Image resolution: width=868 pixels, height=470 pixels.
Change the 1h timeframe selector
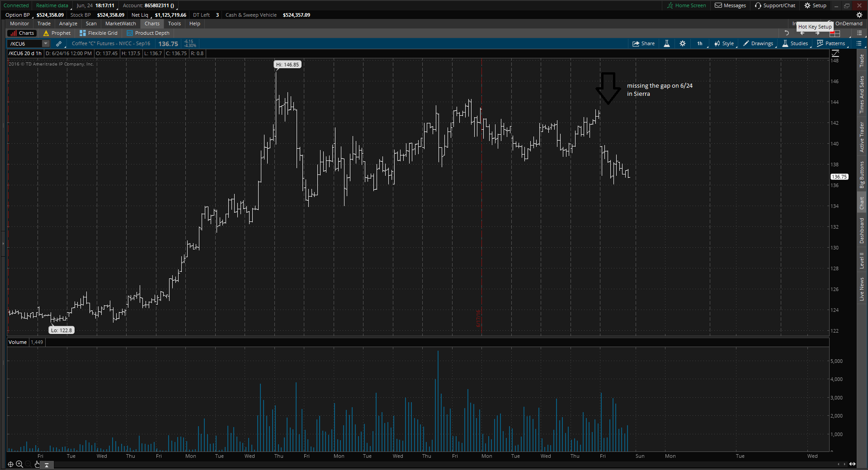700,44
